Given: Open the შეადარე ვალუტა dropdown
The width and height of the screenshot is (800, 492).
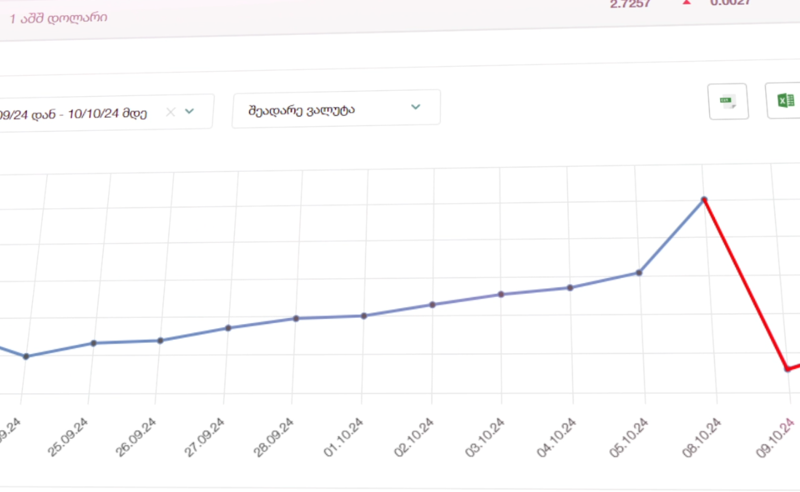Looking at the screenshot, I should click(336, 109).
